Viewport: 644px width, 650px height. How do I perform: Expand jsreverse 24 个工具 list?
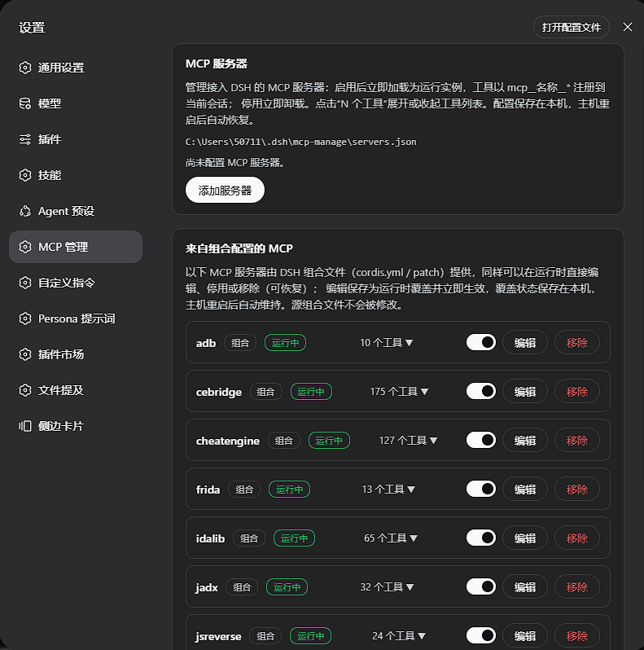click(x=399, y=636)
